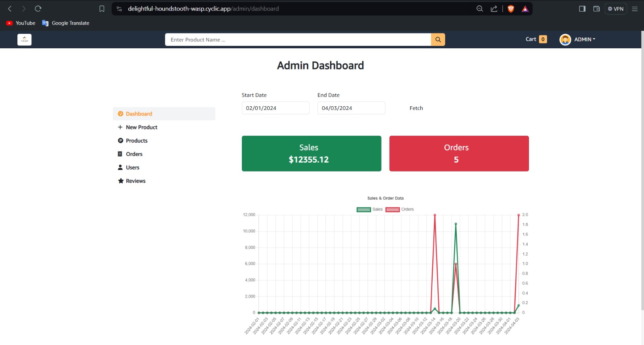Open the VPN button
The image size is (644, 345).
pyautogui.click(x=616, y=8)
